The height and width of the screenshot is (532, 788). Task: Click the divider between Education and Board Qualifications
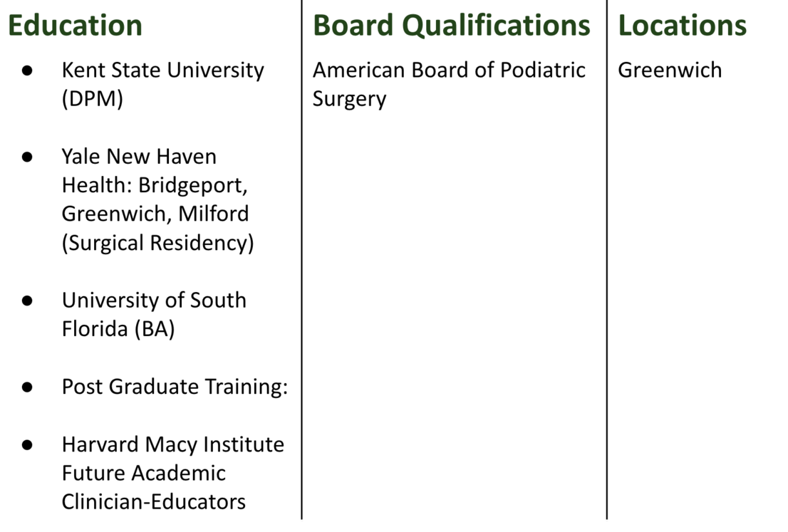pos(301,285)
